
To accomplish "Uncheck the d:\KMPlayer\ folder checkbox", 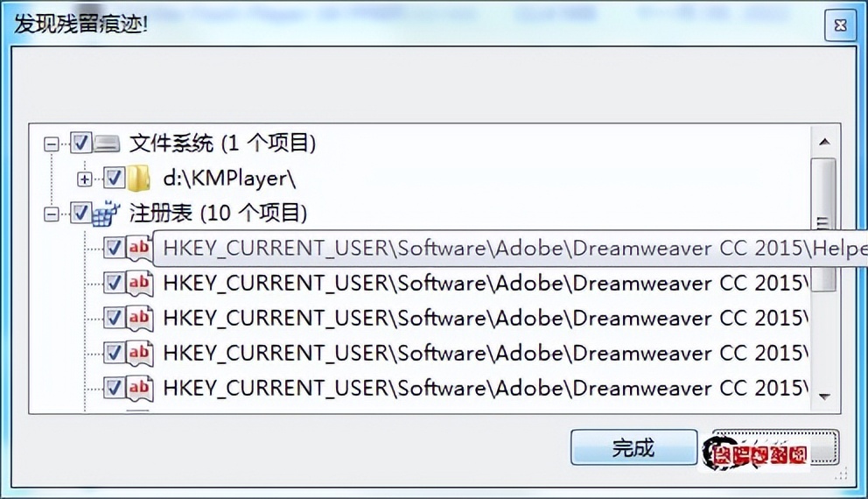I will pyautogui.click(x=114, y=179).
